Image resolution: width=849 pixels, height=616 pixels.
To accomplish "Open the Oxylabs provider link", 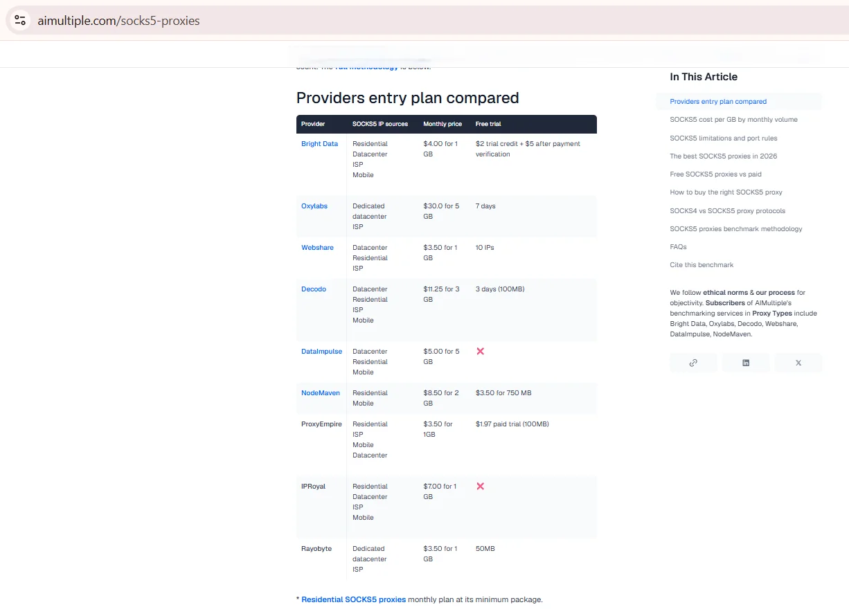I will pos(314,206).
